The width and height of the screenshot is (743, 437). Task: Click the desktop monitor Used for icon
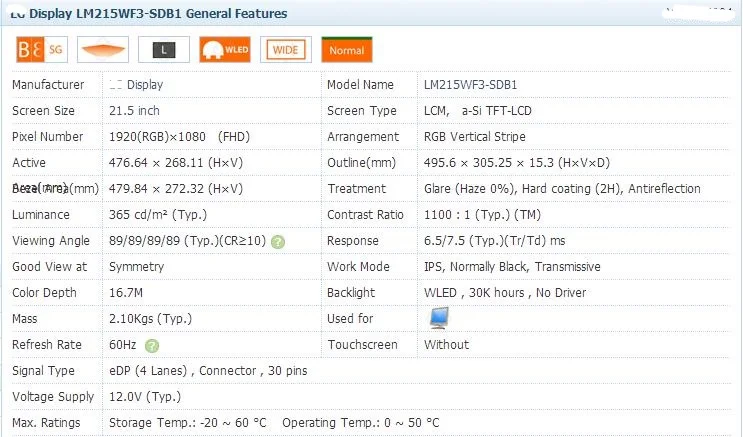439,318
